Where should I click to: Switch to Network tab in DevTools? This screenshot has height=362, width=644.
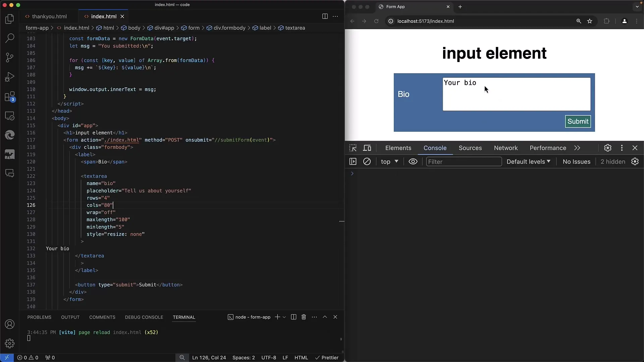pos(506,148)
